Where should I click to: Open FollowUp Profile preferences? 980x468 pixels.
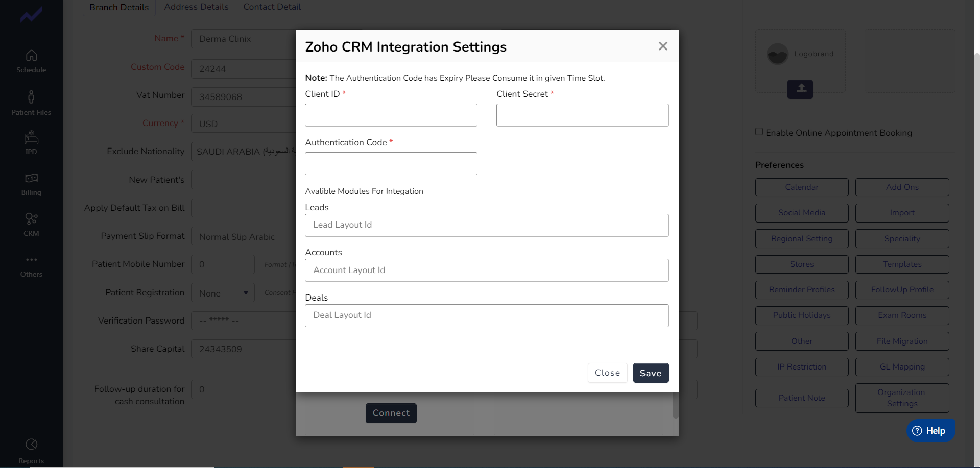pyautogui.click(x=902, y=290)
